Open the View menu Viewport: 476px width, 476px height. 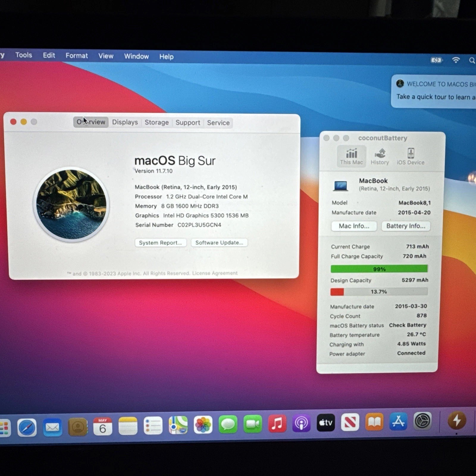pyautogui.click(x=106, y=56)
